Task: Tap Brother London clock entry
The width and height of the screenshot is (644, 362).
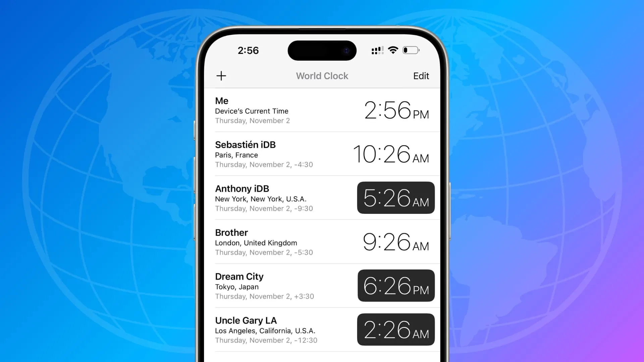Action: [x=322, y=241]
